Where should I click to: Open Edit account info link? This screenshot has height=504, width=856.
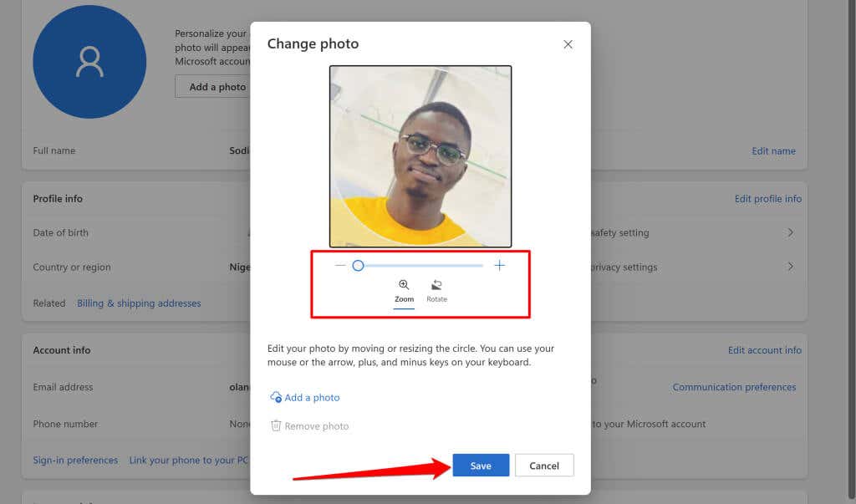coord(764,350)
